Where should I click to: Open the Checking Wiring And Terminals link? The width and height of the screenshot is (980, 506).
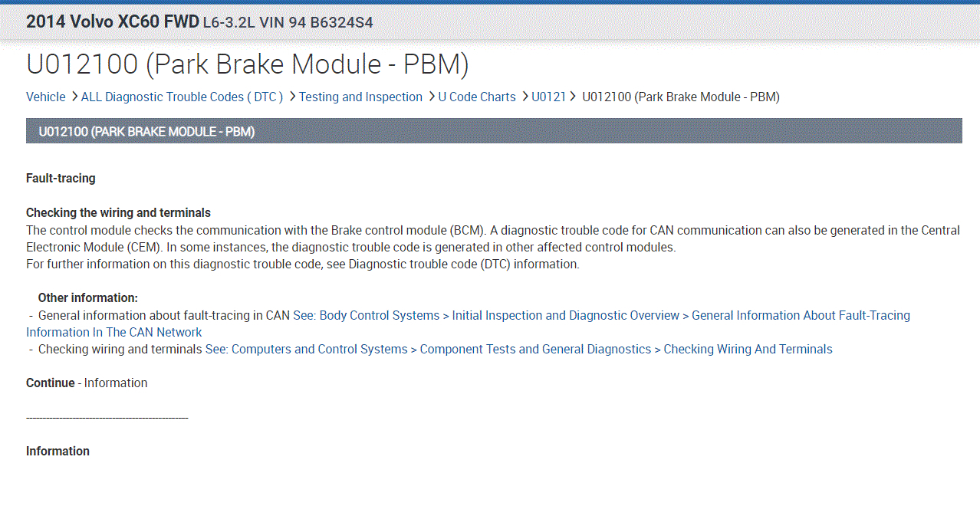748,349
